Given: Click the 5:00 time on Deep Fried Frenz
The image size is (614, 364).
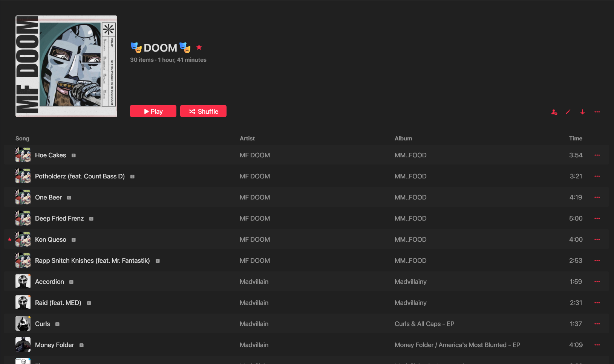Looking at the screenshot, I should (576, 218).
